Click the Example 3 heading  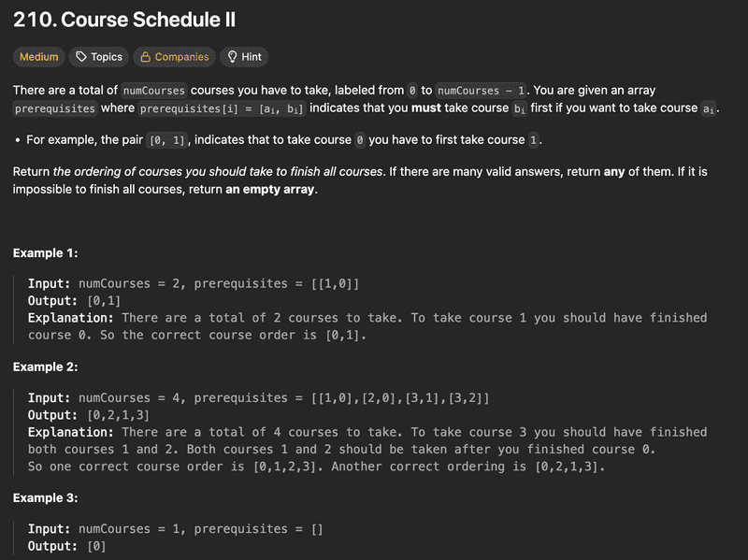pyautogui.click(x=45, y=498)
